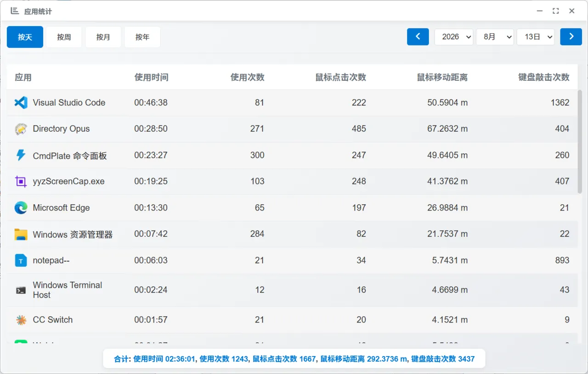Click the notepad-- app icon
This screenshot has height=374, width=588.
(x=21, y=261)
